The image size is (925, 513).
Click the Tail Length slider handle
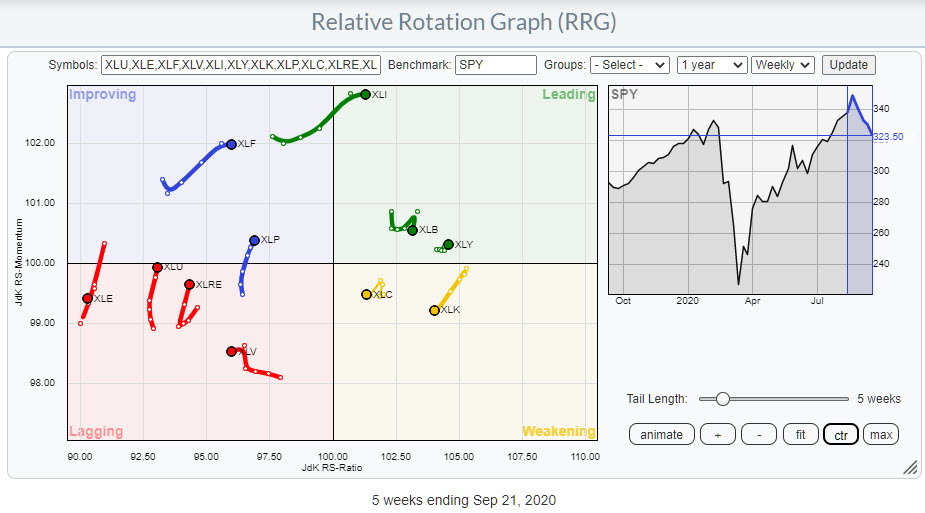click(x=722, y=399)
